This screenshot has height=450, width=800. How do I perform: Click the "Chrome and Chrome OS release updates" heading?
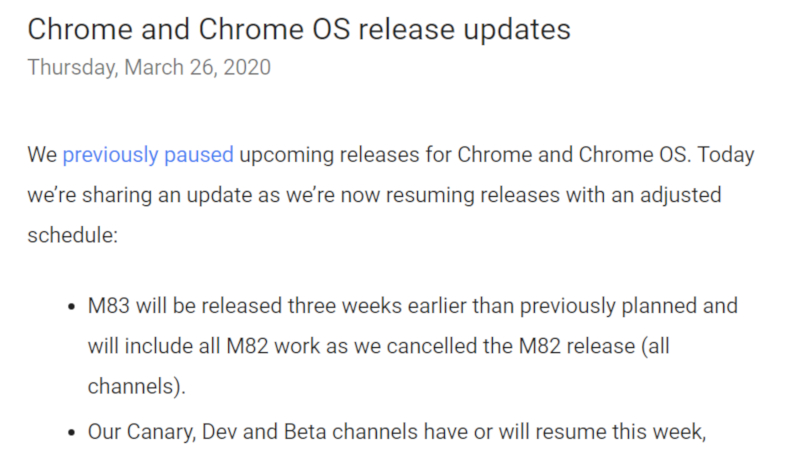(x=298, y=29)
